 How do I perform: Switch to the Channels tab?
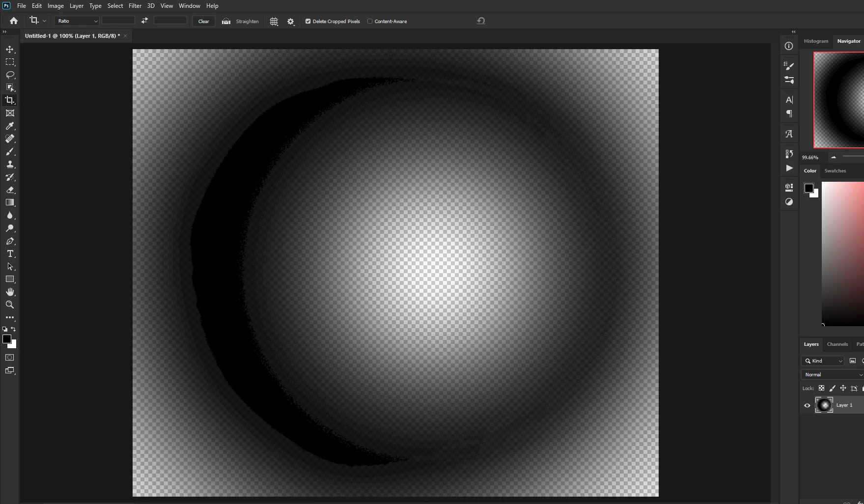click(837, 344)
